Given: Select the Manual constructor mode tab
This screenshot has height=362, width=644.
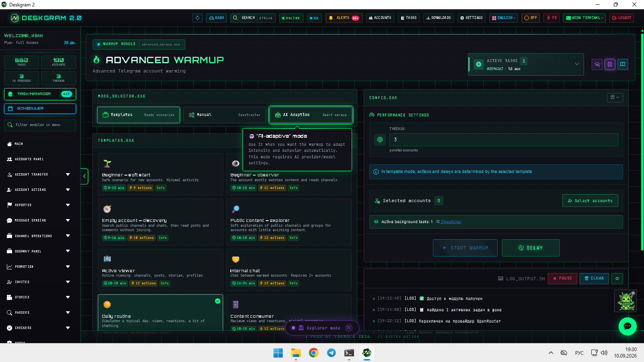Looking at the screenshot, I should coord(224,115).
